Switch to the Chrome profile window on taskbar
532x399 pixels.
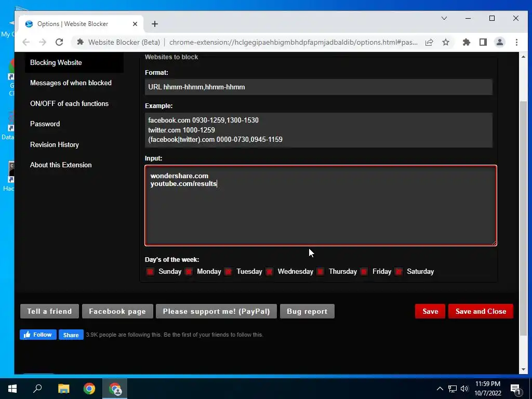tap(115, 389)
